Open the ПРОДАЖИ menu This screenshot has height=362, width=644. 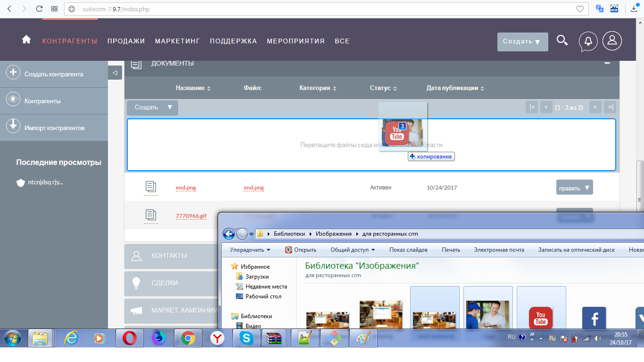point(126,41)
